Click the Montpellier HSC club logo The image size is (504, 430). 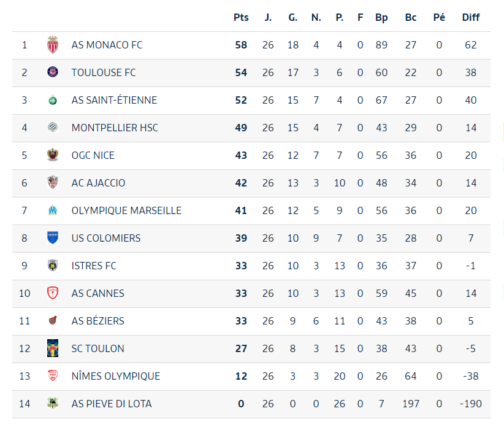tap(53, 128)
